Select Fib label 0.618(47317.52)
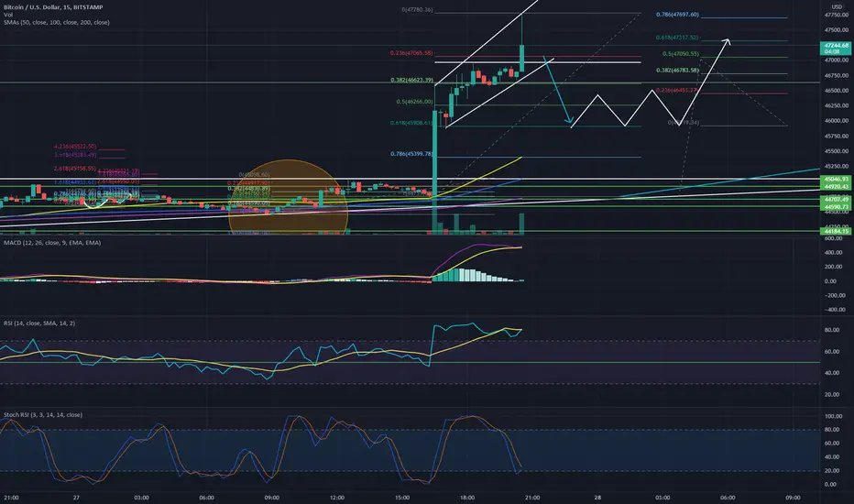 tap(677, 38)
